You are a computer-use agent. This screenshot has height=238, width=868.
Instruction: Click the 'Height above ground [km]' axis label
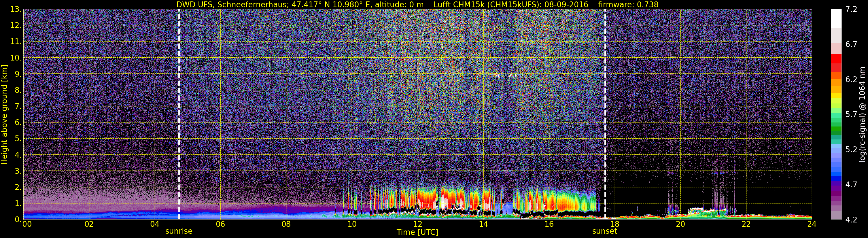(x=4, y=114)
